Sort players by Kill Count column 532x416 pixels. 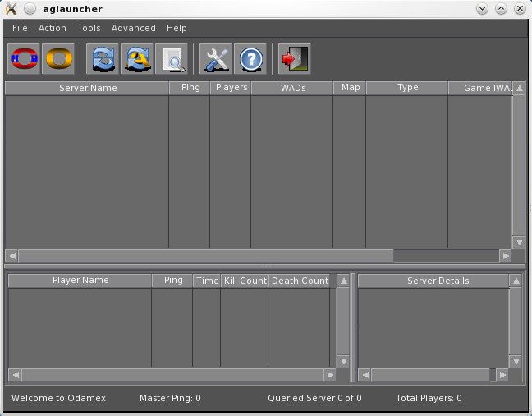pyautogui.click(x=245, y=281)
